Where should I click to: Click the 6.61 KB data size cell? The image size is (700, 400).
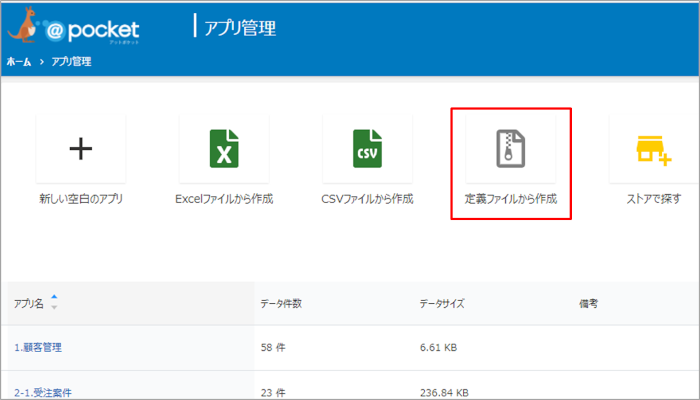click(x=438, y=347)
